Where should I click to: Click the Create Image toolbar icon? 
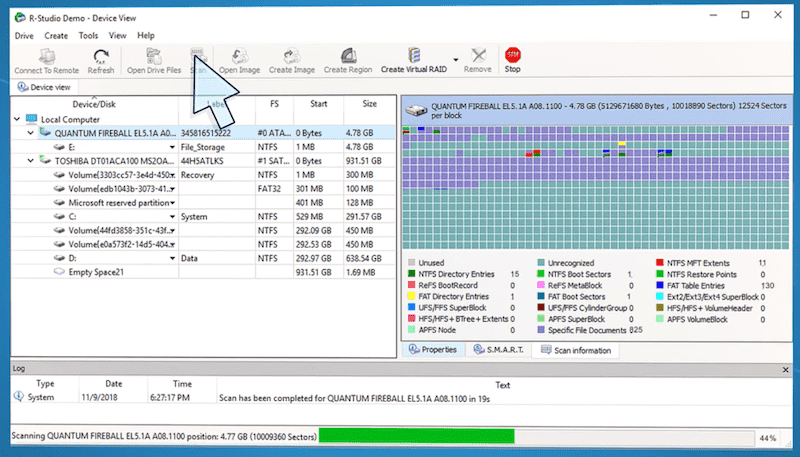coord(291,56)
